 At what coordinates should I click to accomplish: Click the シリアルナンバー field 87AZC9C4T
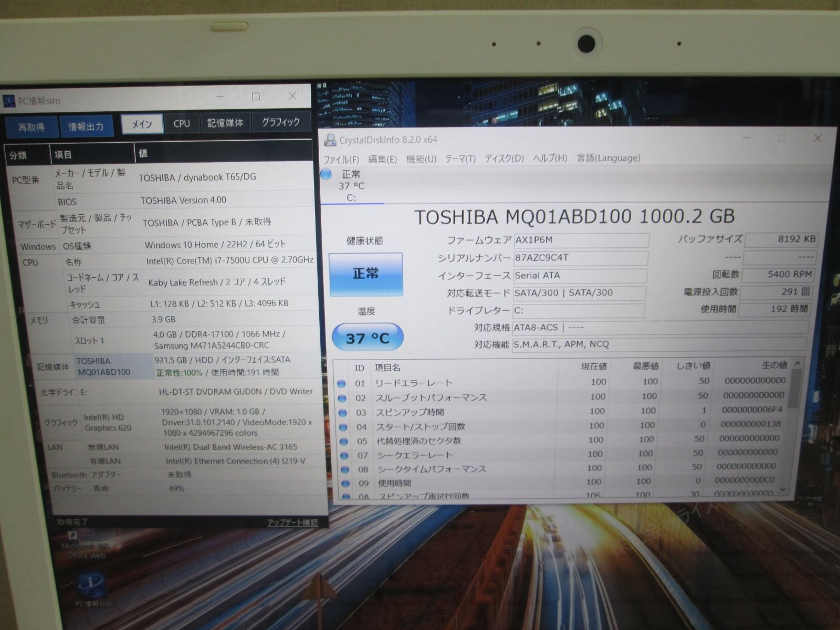(580, 258)
